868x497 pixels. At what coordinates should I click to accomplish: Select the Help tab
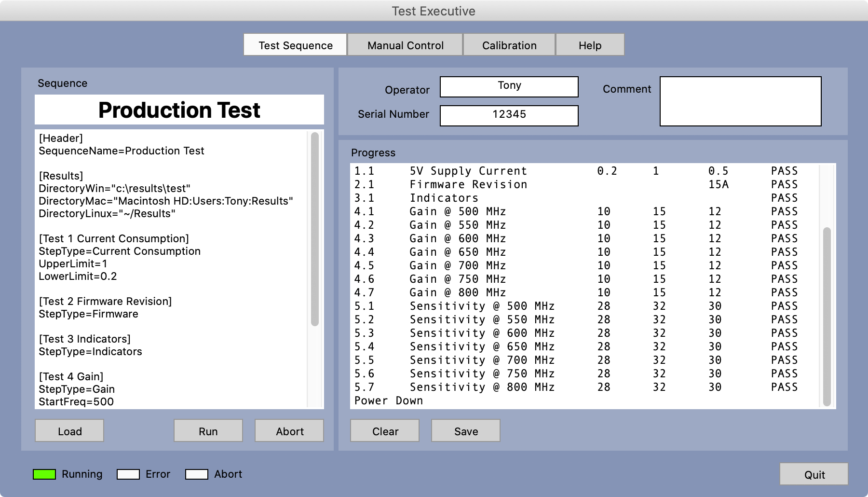pyautogui.click(x=590, y=45)
